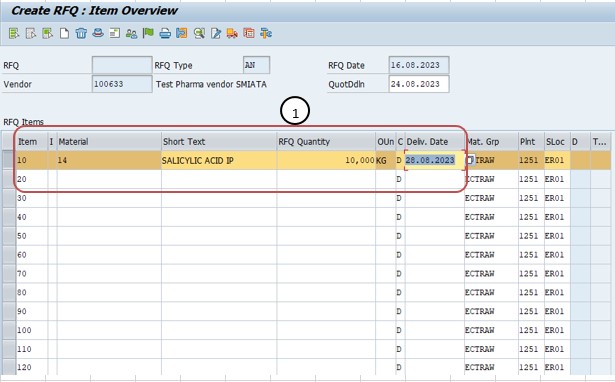Click the Mat. Grp column header

(491, 142)
